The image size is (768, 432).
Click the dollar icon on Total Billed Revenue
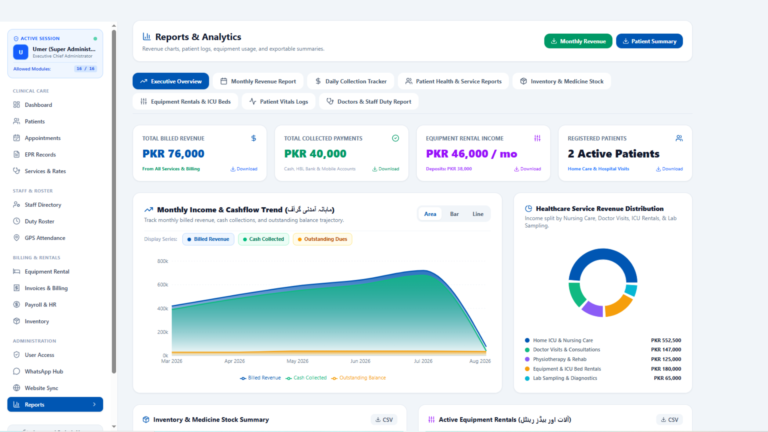click(253, 138)
